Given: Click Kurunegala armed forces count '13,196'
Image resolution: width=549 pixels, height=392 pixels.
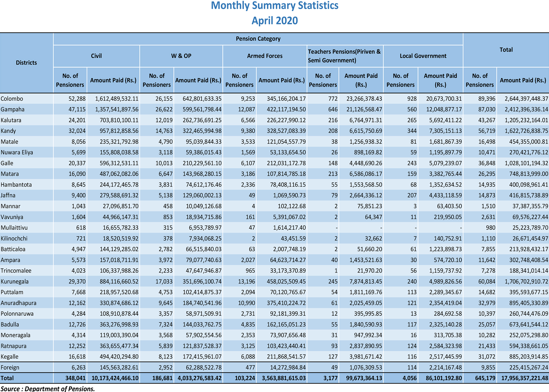Looking at the screenshot, I should (x=247, y=282).
